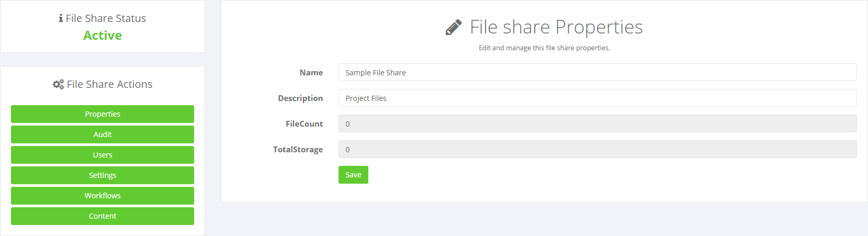Open the Workflows action
Image resolution: width=868 pixels, height=236 pixels.
point(103,196)
